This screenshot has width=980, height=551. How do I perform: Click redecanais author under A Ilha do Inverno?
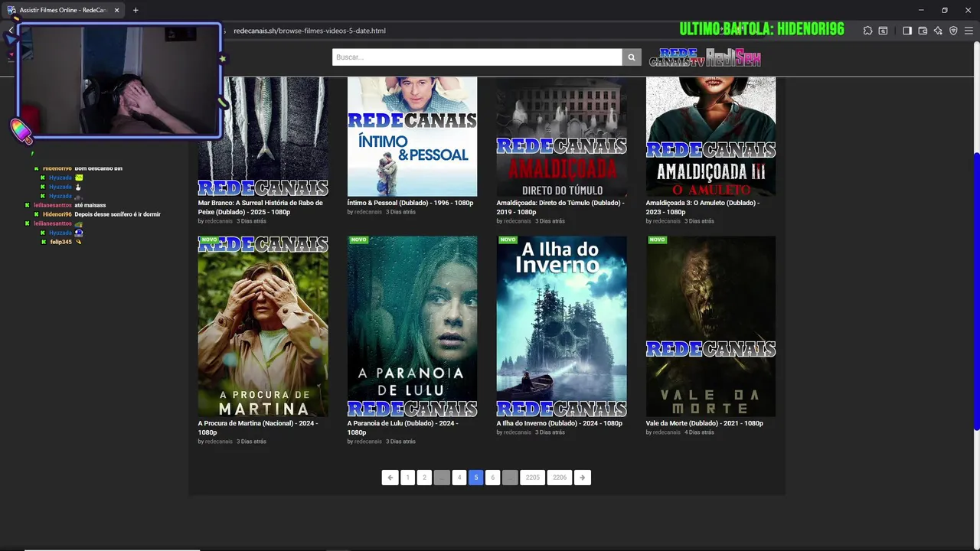517,432
